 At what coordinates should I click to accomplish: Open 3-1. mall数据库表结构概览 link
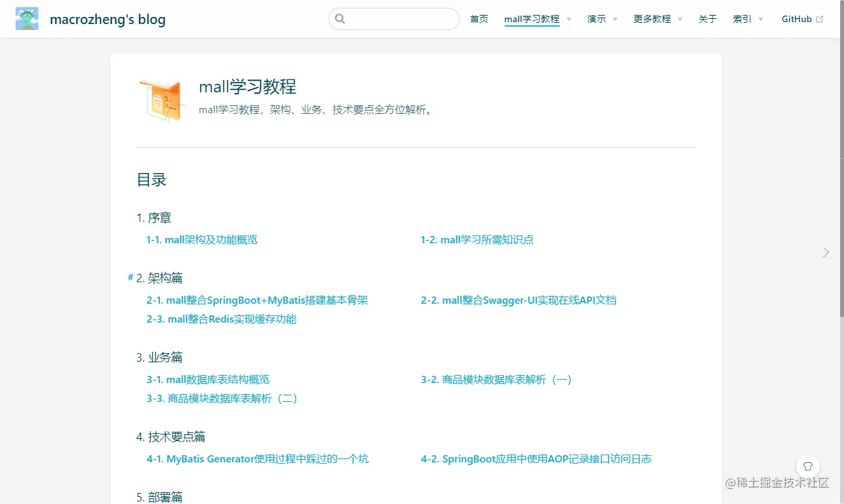[x=208, y=379]
